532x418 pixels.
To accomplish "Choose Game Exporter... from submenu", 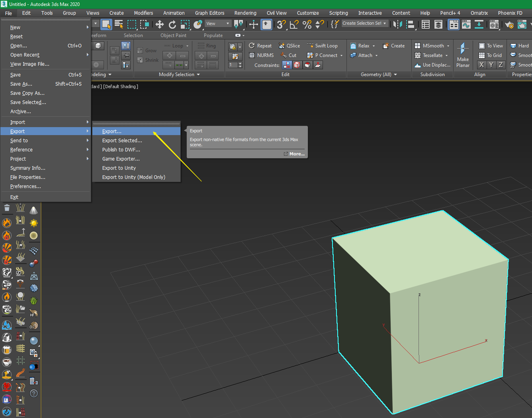I will 136,159.
